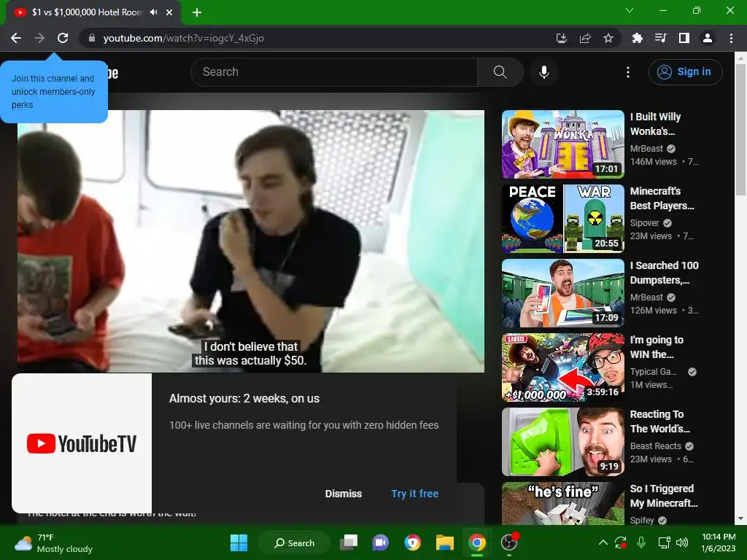Screen dimensions: 747x560
Task: Close the YouTube tab
Action: coord(169,12)
